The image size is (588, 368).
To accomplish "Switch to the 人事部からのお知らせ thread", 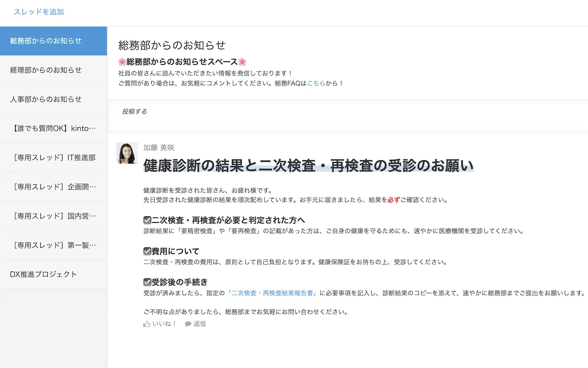I will point(46,99).
